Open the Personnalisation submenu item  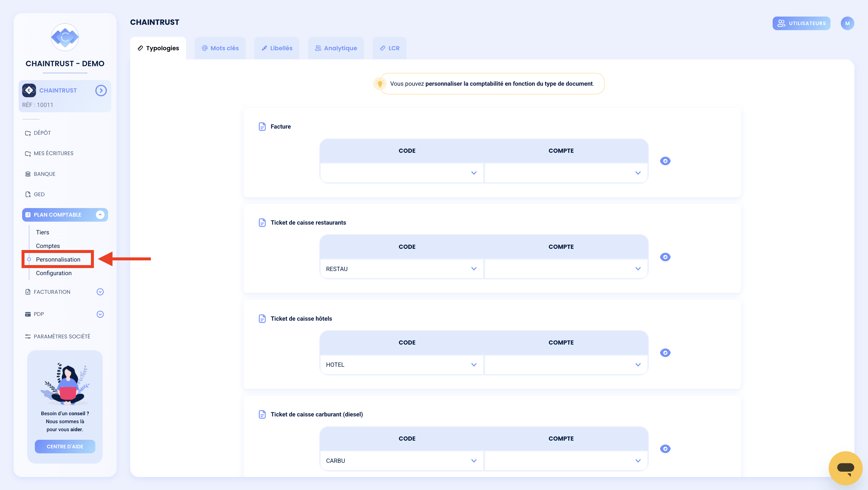[x=58, y=259]
